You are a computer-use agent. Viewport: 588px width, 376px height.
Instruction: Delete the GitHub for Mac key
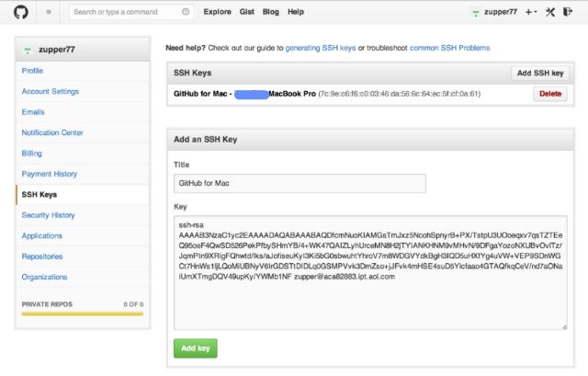[550, 94]
